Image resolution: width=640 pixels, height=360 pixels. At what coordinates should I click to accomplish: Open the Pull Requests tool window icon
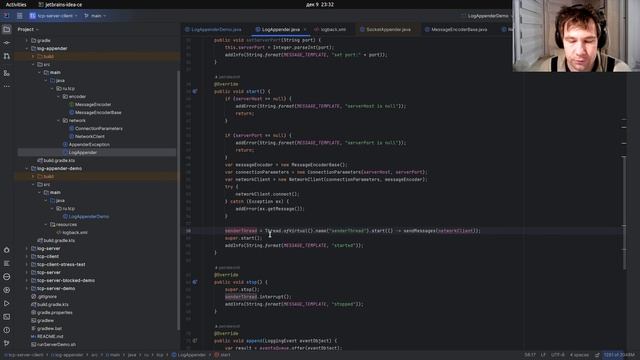pyautogui.click(x=7, y=56)
